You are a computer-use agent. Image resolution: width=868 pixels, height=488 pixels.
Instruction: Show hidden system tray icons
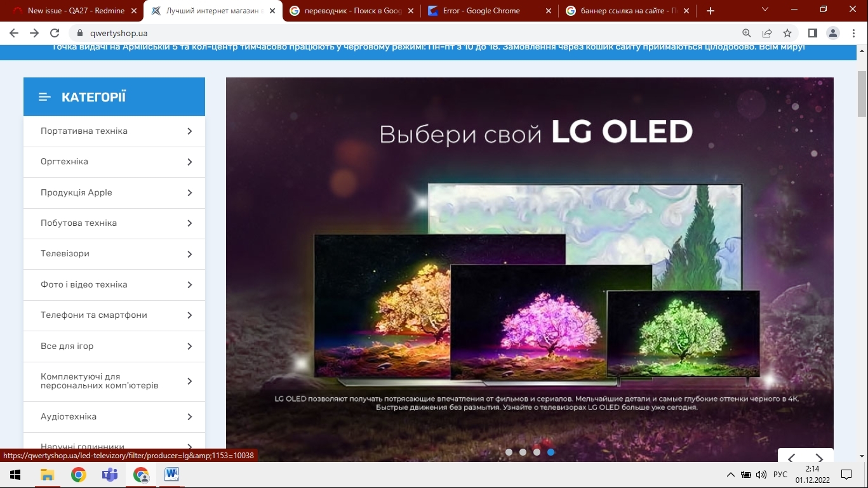click(731, 475)
